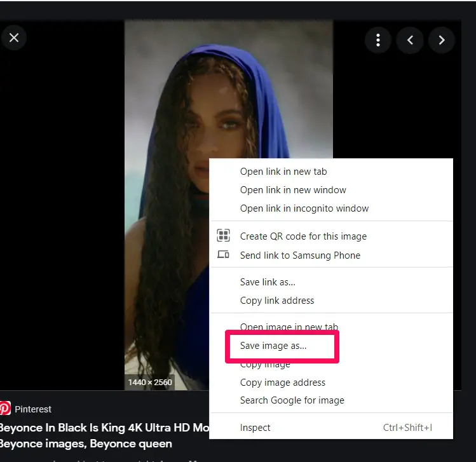The height and width of the screenshot is (462, 476).
Task: Select Copy image
Action: point(331,364)
